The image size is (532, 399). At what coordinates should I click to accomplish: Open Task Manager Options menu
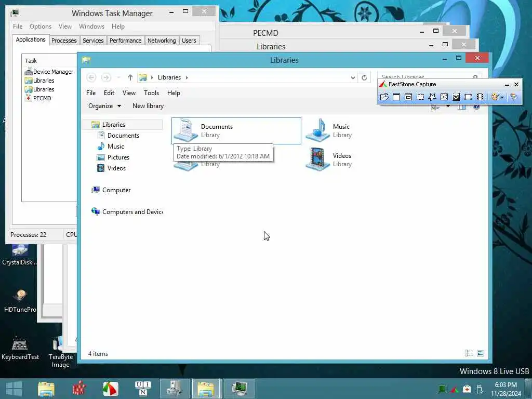click(41, 26)
